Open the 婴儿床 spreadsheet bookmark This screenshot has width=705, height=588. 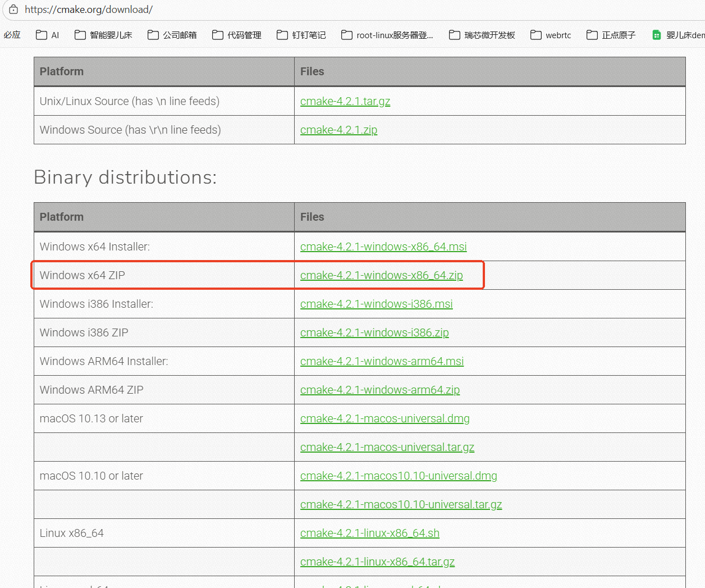678,35
